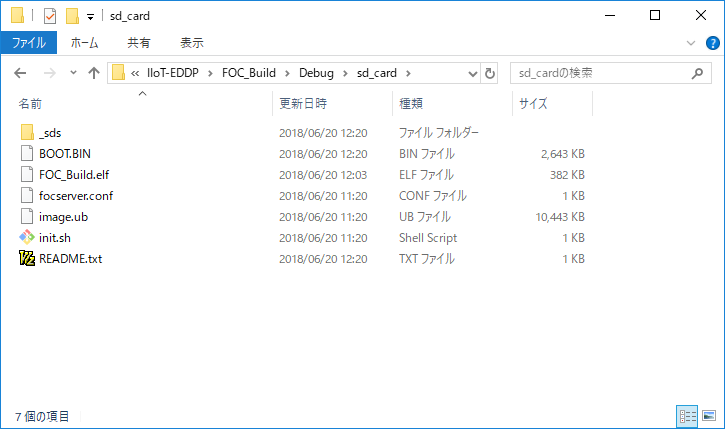Open the ファイル menu tab
The height and width of the screenshot is (429, 725).
coord(28,43)
